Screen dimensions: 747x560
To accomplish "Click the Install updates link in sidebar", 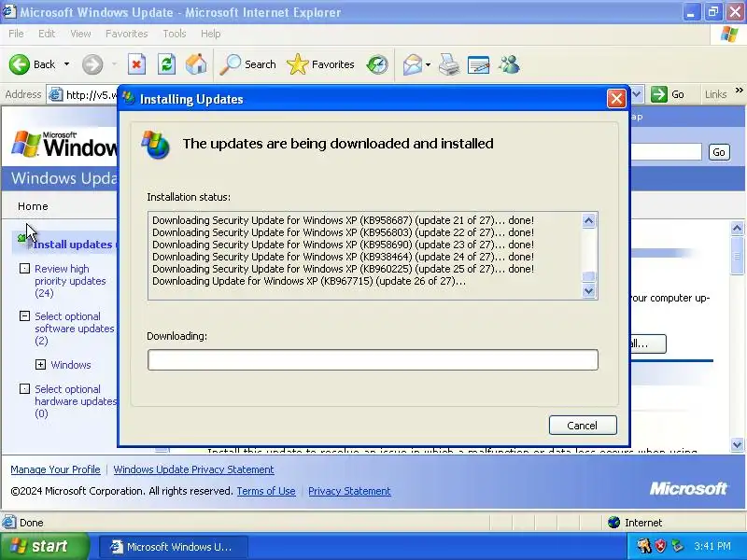I will [73, 245].
